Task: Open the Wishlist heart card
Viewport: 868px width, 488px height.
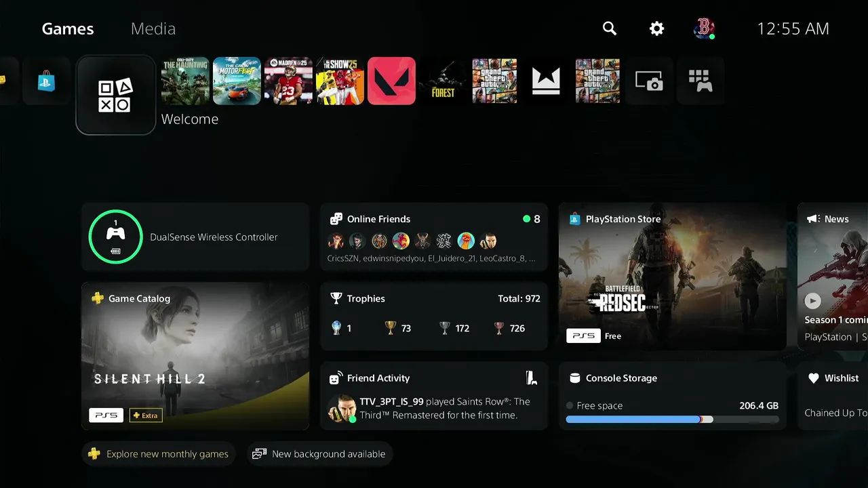Action: [x=833, y=396]
